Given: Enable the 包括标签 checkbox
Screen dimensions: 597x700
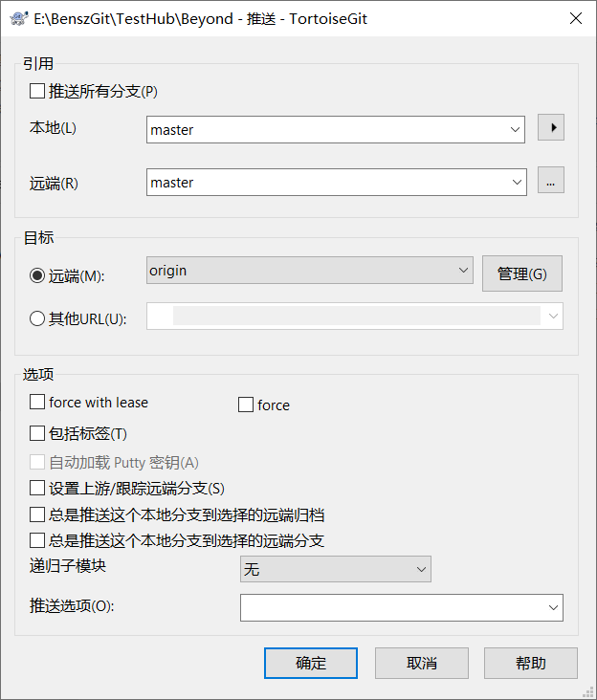Looking at the screenshot, I should pos(37,434).
